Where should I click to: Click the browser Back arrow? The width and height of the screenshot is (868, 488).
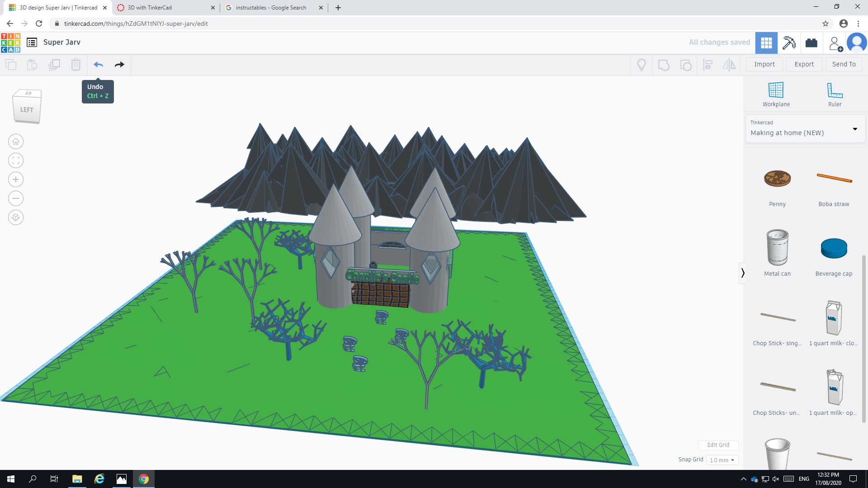(10, 23)
